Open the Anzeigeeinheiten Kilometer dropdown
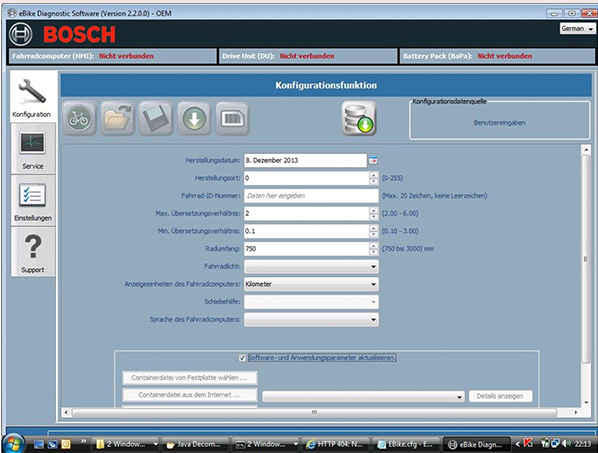The width and height of the screenshot is (598, 453). coord(311,284)
